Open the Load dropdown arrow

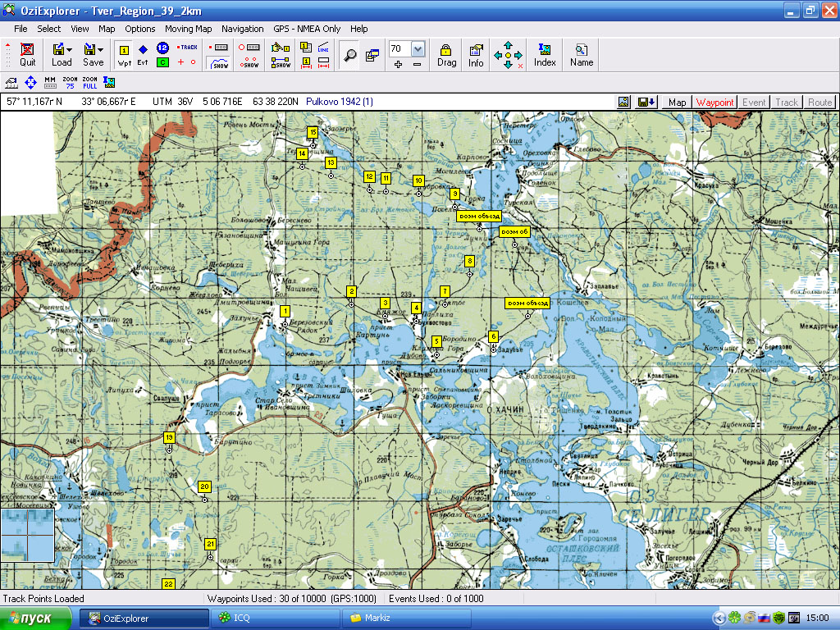click(69, 49)
